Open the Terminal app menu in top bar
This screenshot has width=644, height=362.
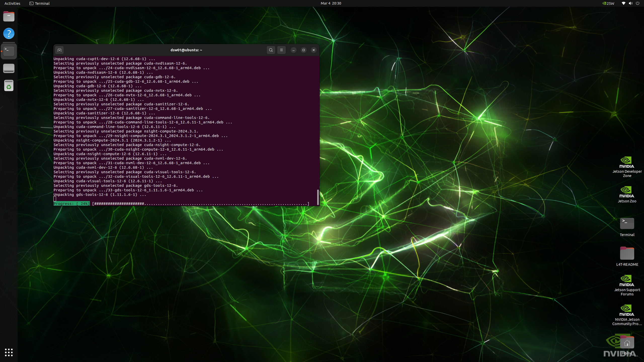[39, 3]
